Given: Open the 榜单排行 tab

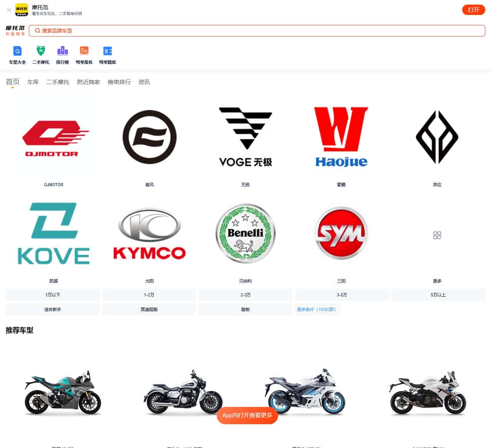Looking at the screenshot, I should pos(119,82).
